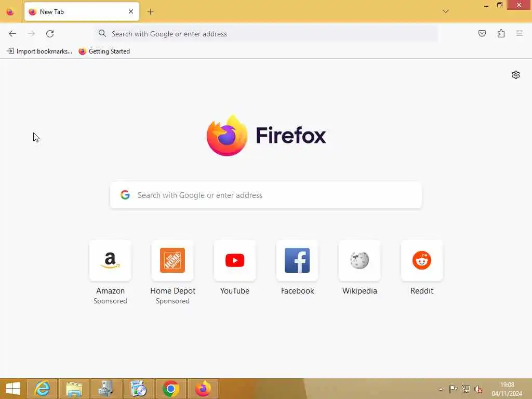This screenshot has height=399, width=532.
Task: Open the Firefox View pinned icon
Action: (x=10, y=12)
